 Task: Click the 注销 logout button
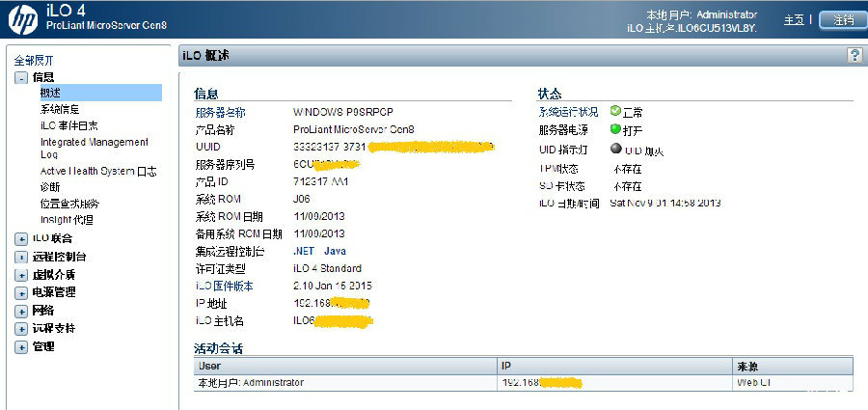tap(843, 20)
